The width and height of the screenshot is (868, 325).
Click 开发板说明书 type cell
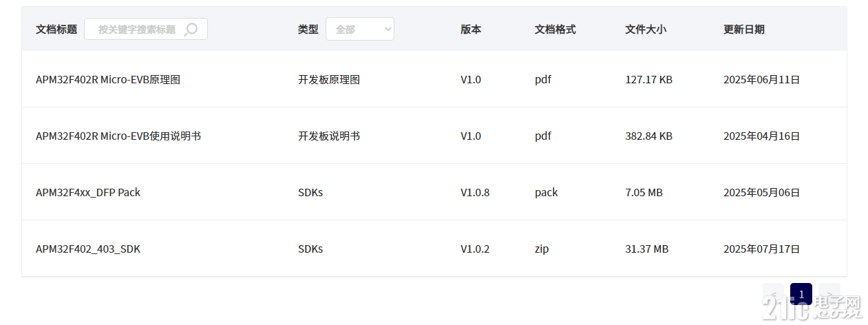coord(329,136)
